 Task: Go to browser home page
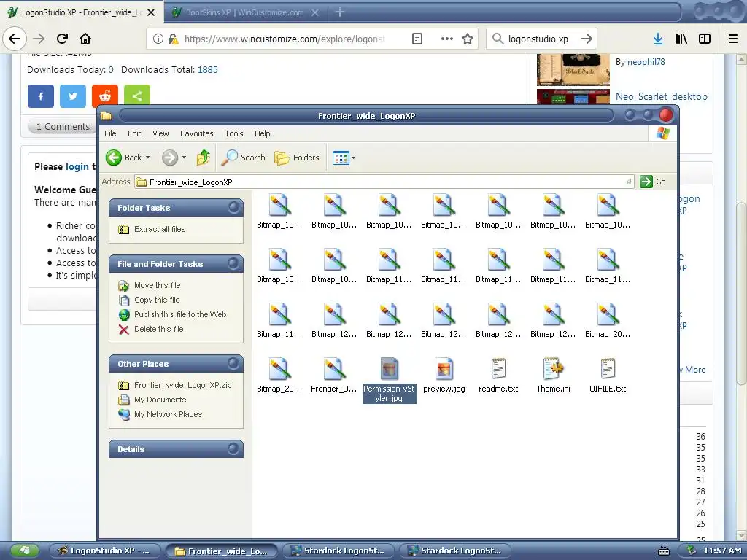pyautogui.click(x=85, y=39)
